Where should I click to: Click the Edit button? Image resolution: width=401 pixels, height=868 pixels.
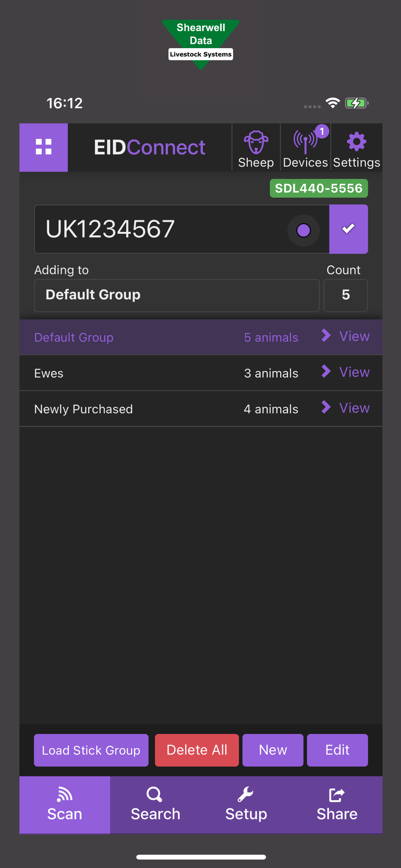[337, 750]
